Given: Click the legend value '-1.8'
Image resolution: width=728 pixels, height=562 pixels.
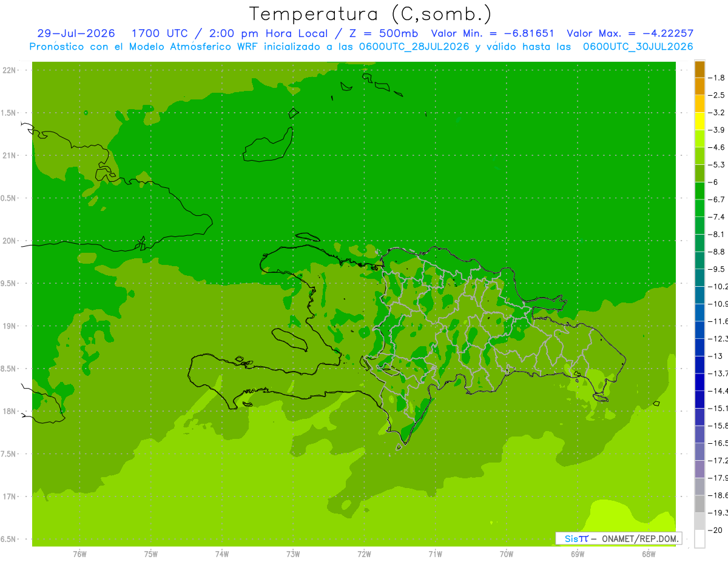Looking at the screenshot, I should click(717, 78).
